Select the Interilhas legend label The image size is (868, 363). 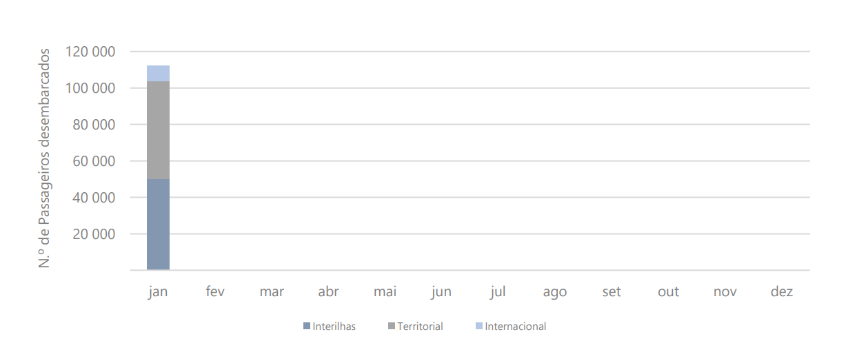(x=334, y=326)
